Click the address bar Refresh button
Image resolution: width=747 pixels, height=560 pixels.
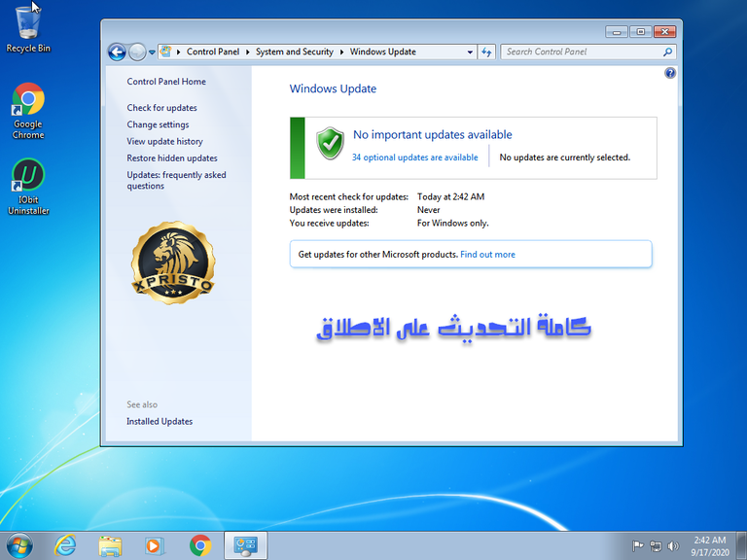(x=486, y=52)
